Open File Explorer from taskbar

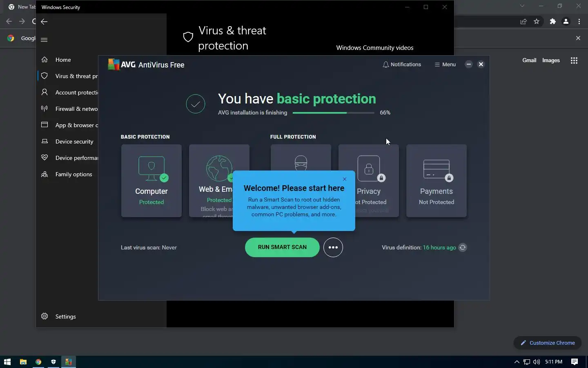pyautogui.click(x=23, y=362)
